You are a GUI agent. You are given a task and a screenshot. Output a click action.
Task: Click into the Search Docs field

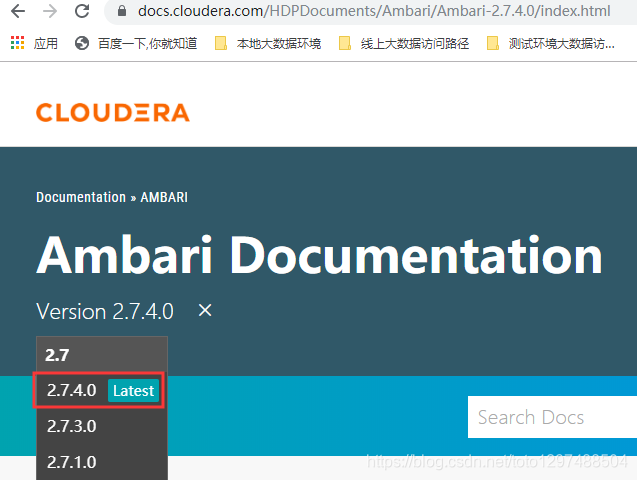coord(552,417)
